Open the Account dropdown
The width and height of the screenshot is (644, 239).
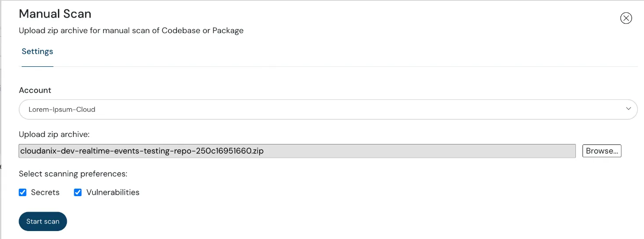pyautogui.click(x=327, y=110)
